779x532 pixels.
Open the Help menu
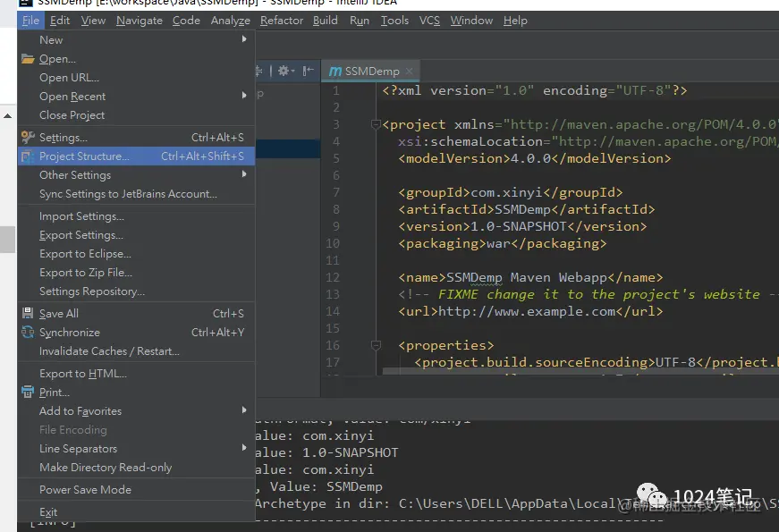515,21
